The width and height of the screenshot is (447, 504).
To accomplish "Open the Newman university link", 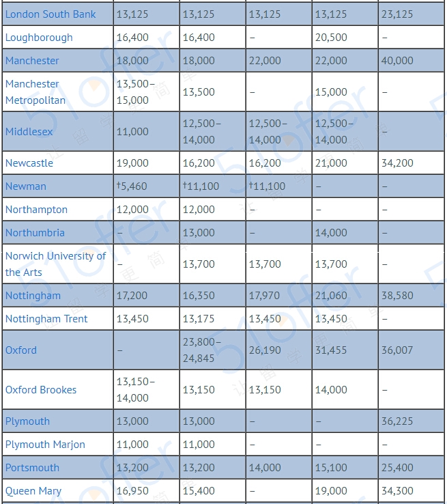I will coord(27,186).
